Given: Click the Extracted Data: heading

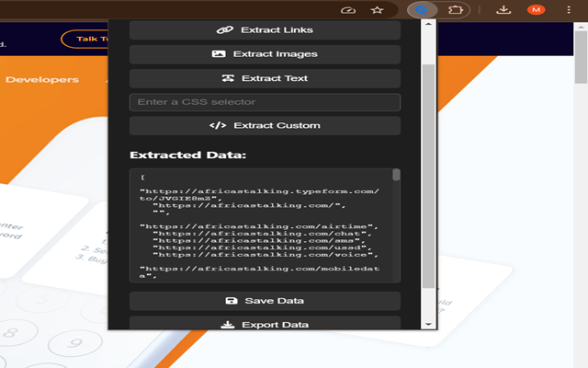Looking at the screenshot, I should (x=187, y=155).
